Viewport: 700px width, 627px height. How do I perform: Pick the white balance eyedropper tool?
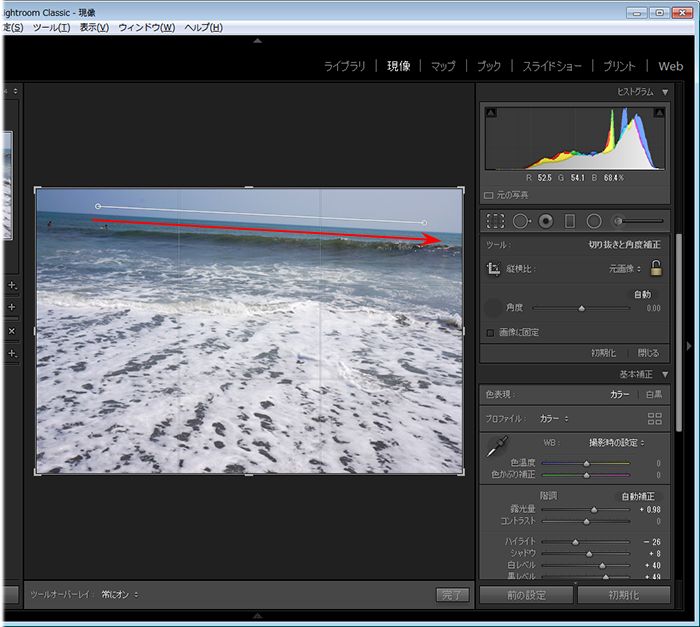click(497, 447)
